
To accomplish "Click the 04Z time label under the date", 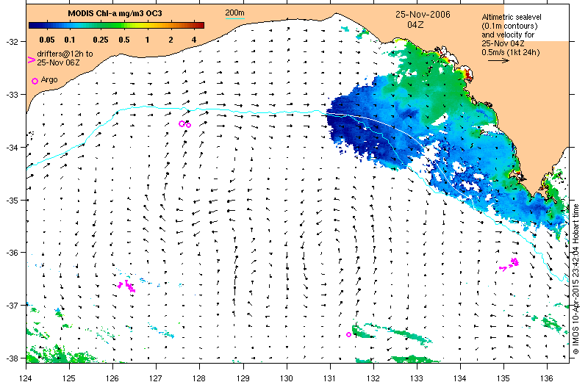I will coord(415,25).
